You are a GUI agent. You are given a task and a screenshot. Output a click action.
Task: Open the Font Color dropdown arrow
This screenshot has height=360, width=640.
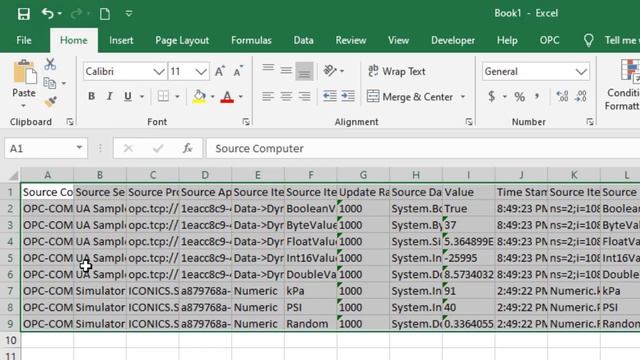pyautogui.click(x=241, y=97)
